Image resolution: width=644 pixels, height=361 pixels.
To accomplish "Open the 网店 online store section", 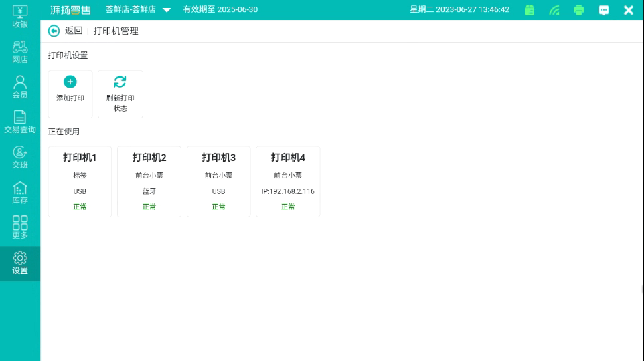I will 20,51.
